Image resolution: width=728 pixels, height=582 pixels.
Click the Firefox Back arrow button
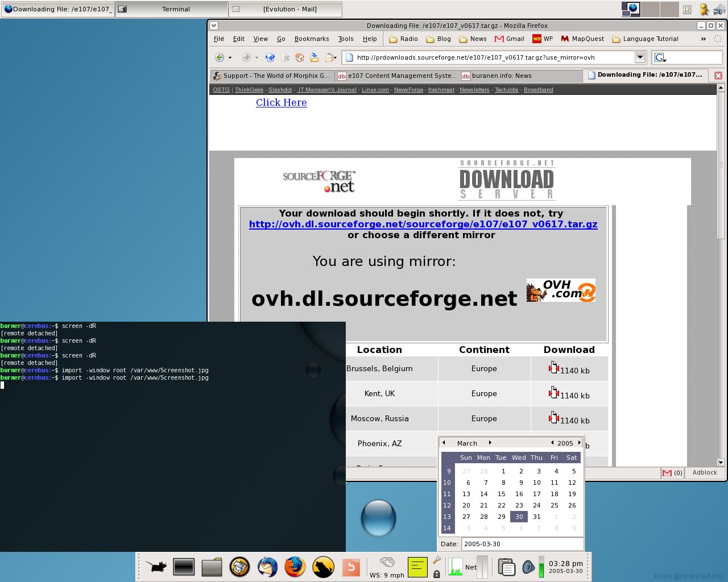[x=219, y=57]
